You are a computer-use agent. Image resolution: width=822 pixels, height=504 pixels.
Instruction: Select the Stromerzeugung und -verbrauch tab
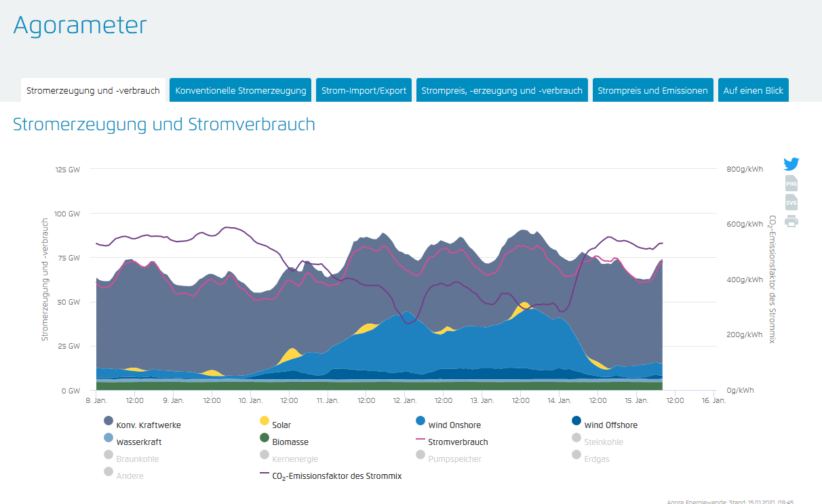pyautogui.click(x=93, y=90)
